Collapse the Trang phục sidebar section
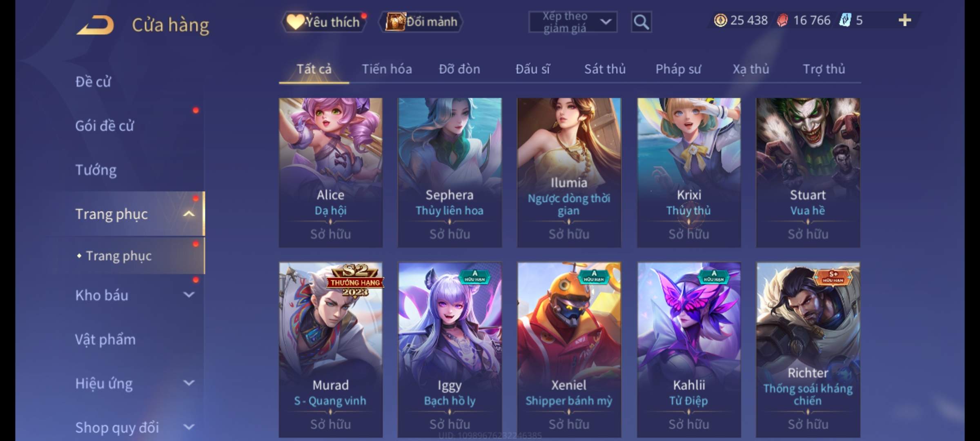This screenshot has height=441, width=980. point(189,214)
